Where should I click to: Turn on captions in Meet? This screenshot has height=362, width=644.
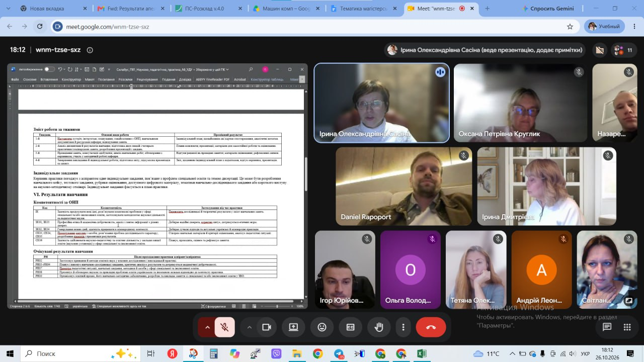click(x=351, y=327)
